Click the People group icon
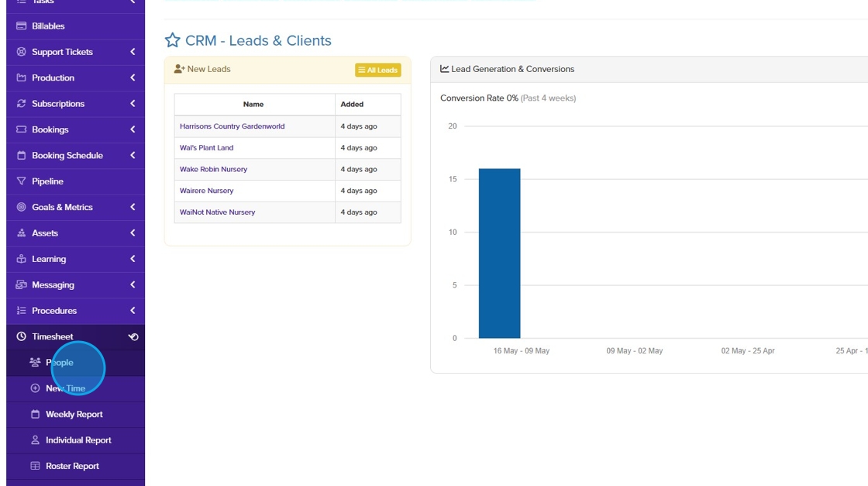The width and height of the screenshot is (868, 486). click(35, 362)
